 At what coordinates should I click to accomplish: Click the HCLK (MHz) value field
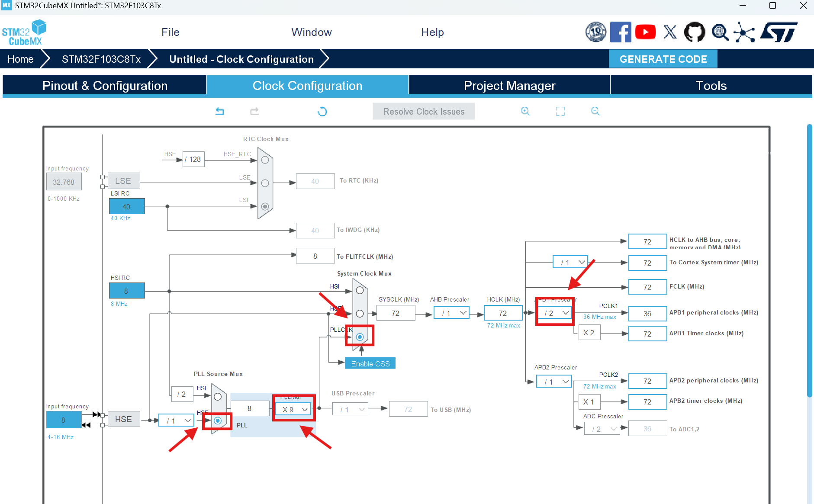503,313
